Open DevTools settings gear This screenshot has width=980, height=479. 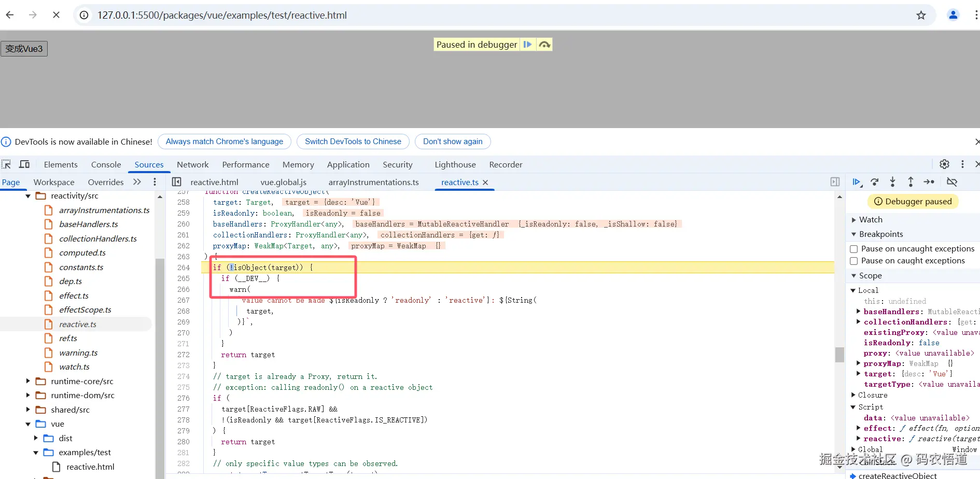point(945,164)
